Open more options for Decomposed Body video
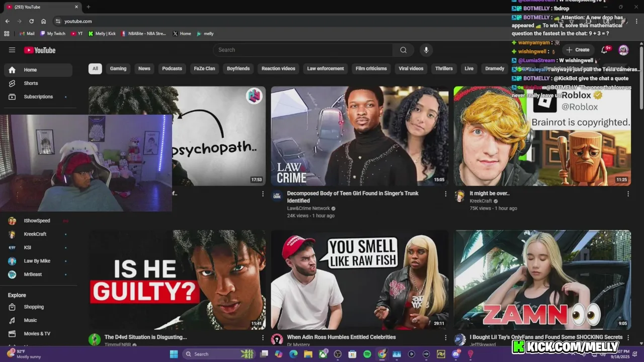644x362 pixels. pos(445,194)
